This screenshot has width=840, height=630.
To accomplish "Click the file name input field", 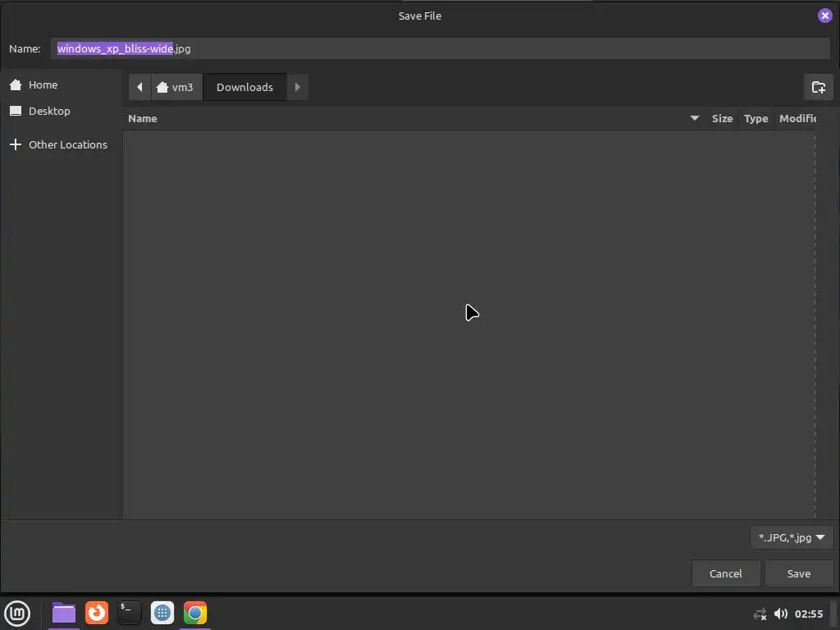I will click(x=441, y=48).
